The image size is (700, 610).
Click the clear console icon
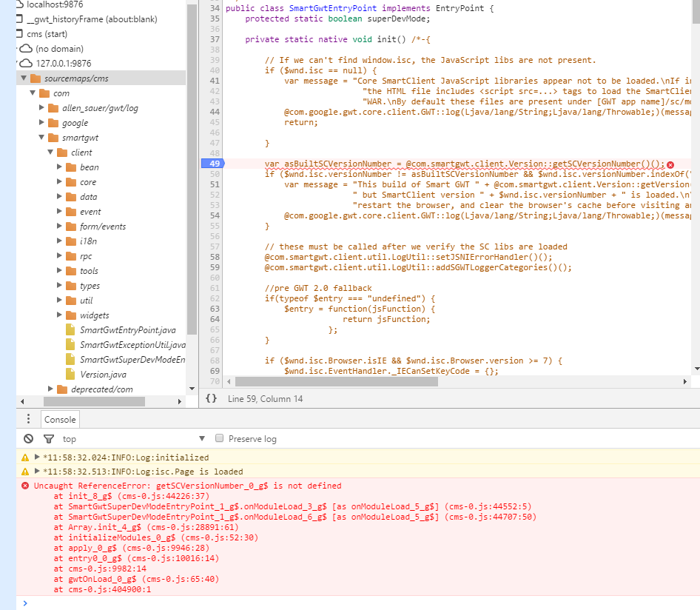coord(28,438)
